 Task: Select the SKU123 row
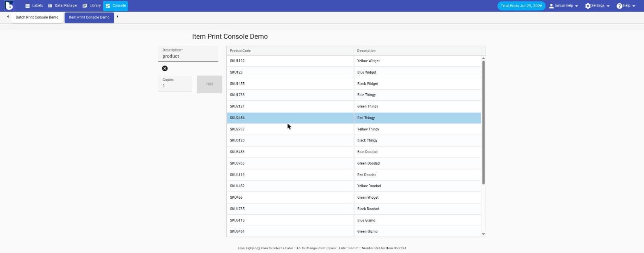click(x=354, y=72)
